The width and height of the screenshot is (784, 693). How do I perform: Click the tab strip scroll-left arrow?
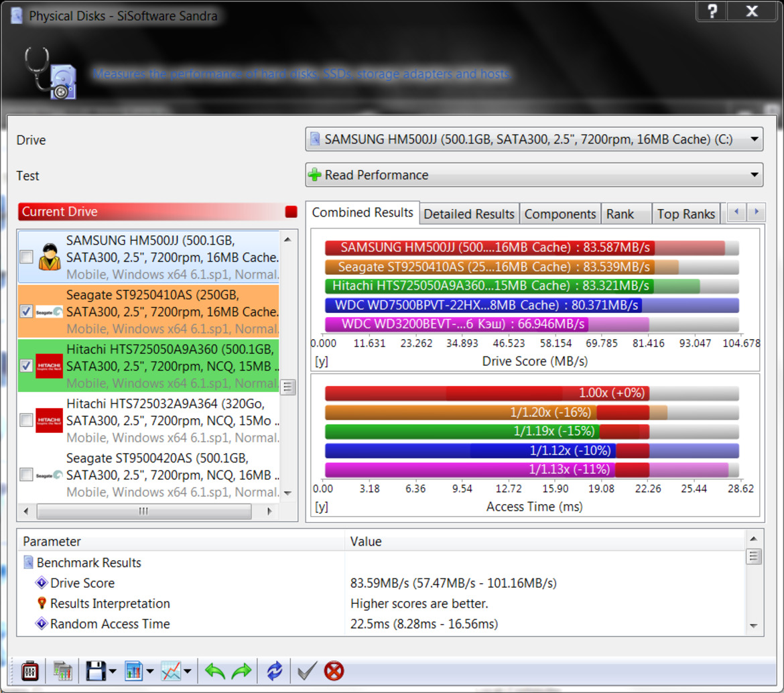pos(736,212)
